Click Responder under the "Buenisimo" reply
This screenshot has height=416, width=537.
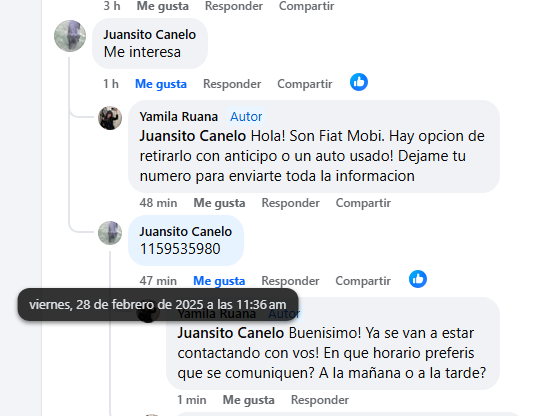point(320,400)
